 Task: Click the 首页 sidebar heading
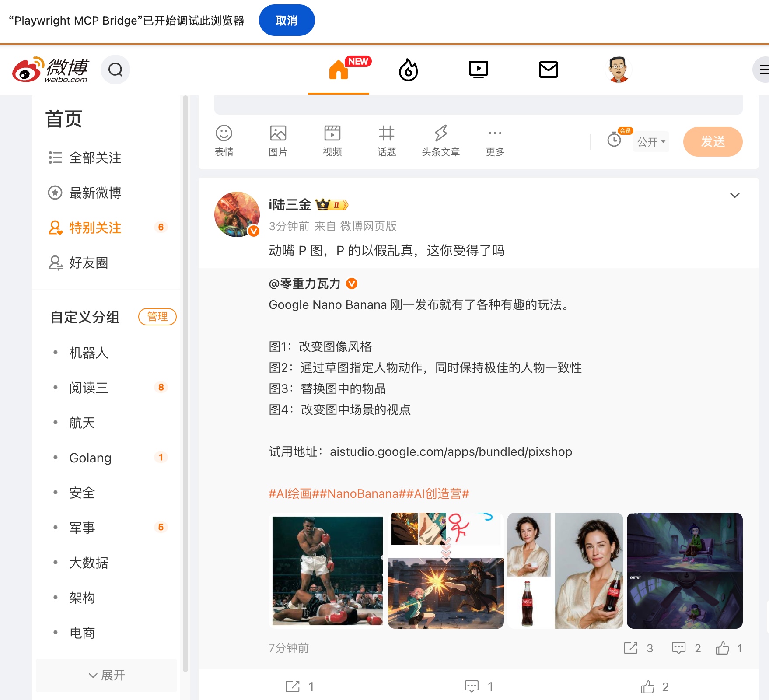tap(64, 119)
